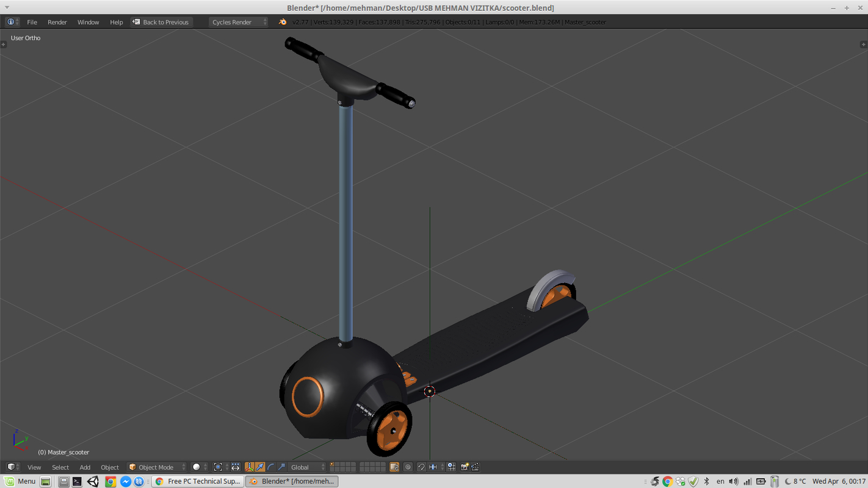The width and height of the screenshot is (868, 488).
Task: Click the OpenGL render camera icon
Action: coord(464,467)
